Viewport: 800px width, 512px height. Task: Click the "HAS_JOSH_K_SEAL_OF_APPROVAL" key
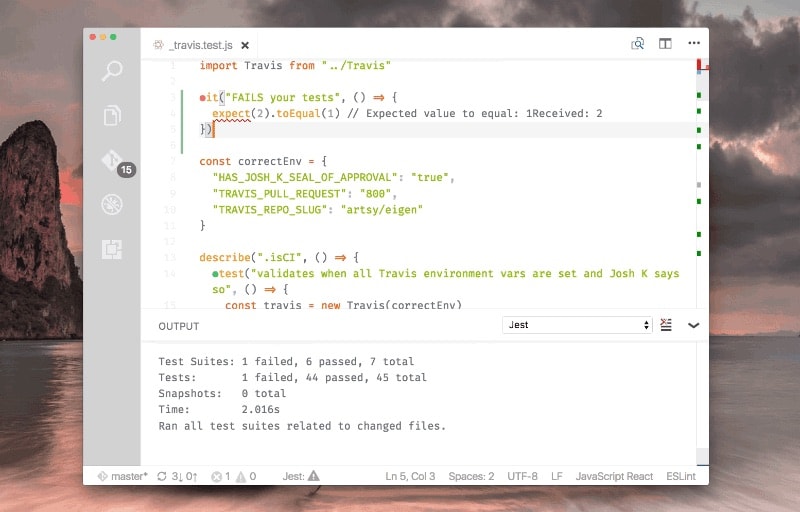pos(305,177)
